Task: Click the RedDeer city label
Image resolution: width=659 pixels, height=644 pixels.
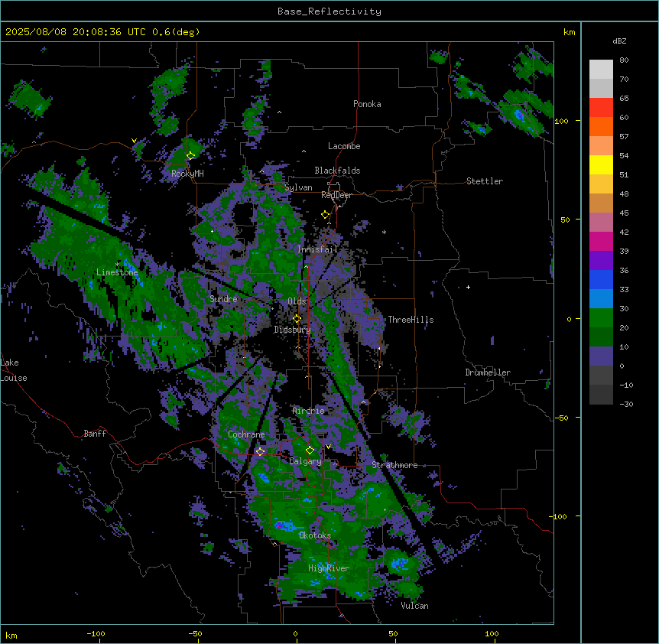Action: [336, 195]
